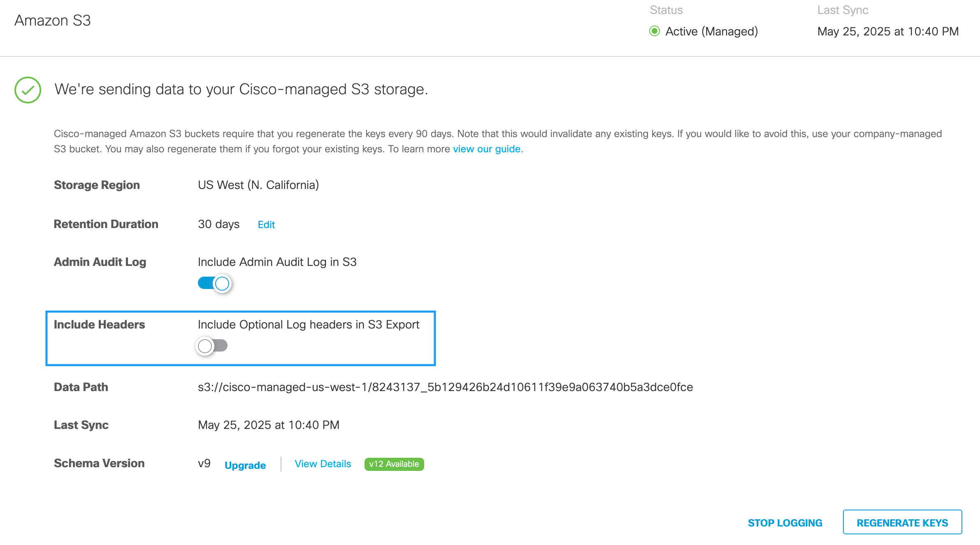Open View Details for schema version

[x=323, y=464]
